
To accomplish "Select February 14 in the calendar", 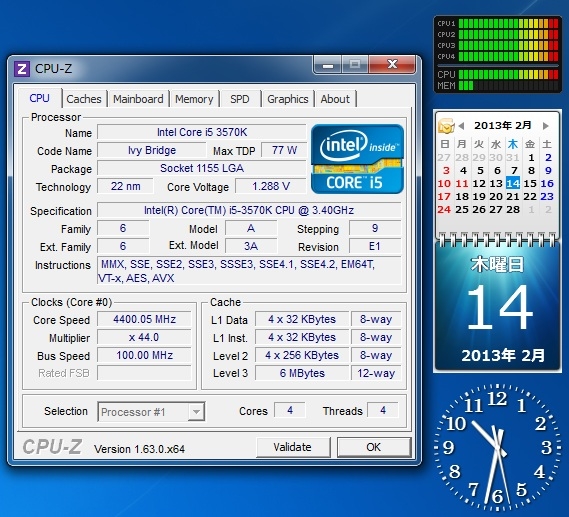I will tap(513, 183).
